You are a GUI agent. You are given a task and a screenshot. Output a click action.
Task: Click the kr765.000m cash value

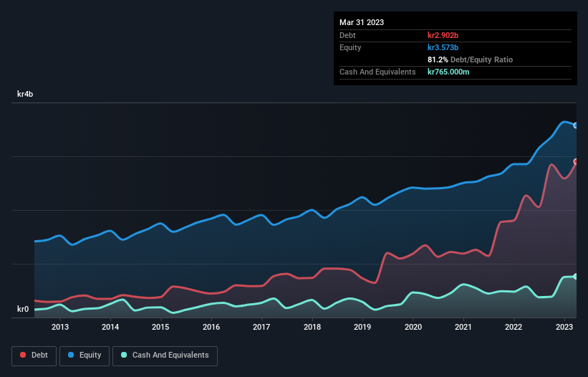pos(448,72)
